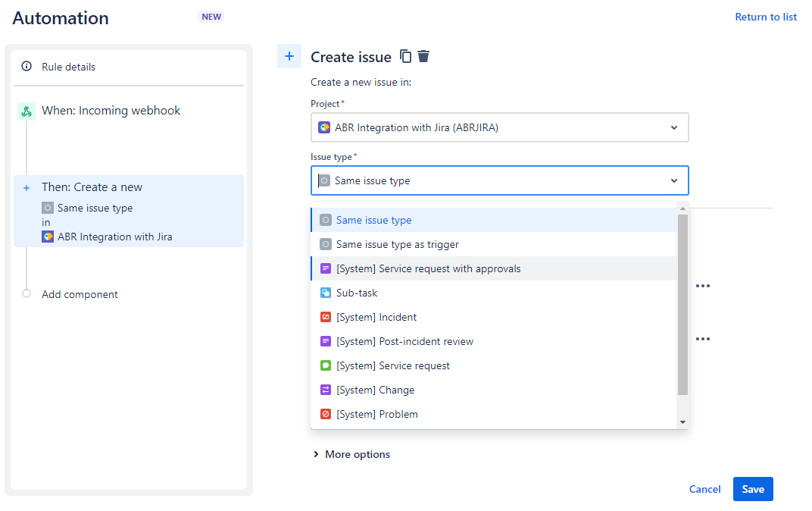The image size is (812, 511).
Task: Choose [System] Problem option
Action: tap(494, 414)
